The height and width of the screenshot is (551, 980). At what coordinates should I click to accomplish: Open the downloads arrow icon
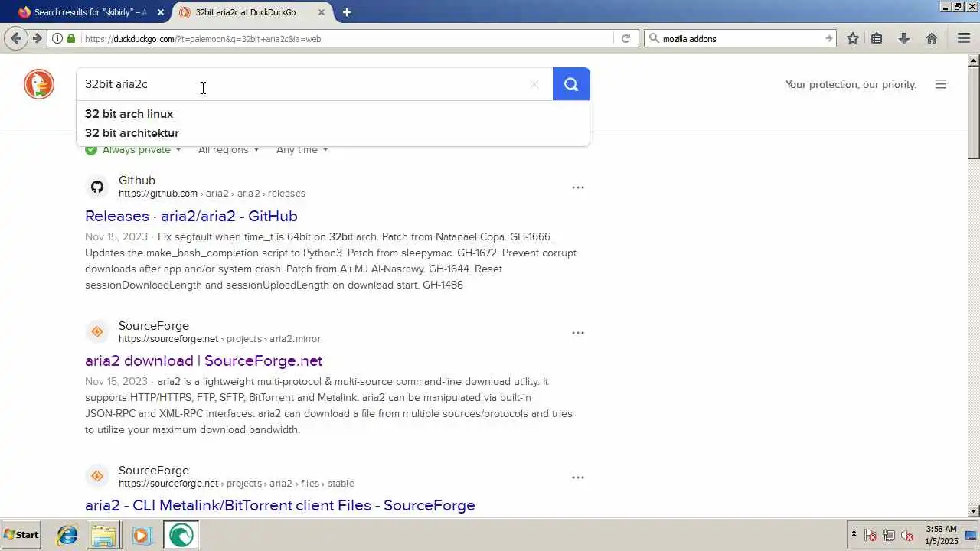(x=904, y=38)
